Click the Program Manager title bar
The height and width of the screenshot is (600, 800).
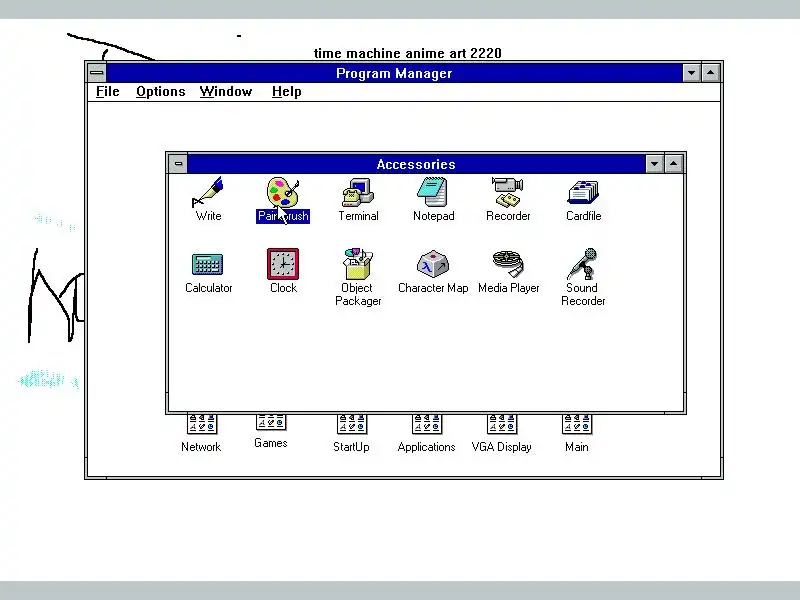(x=394, y=73)
